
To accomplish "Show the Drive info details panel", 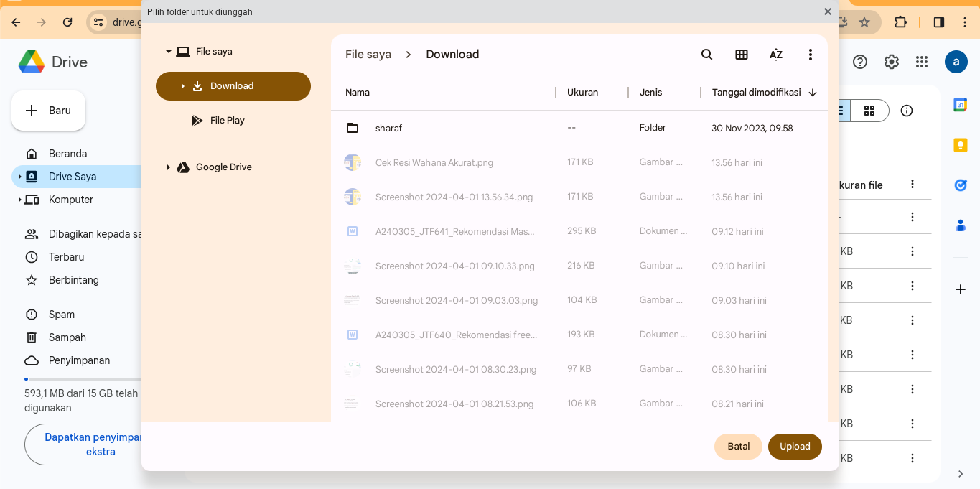I will (907, 111).
